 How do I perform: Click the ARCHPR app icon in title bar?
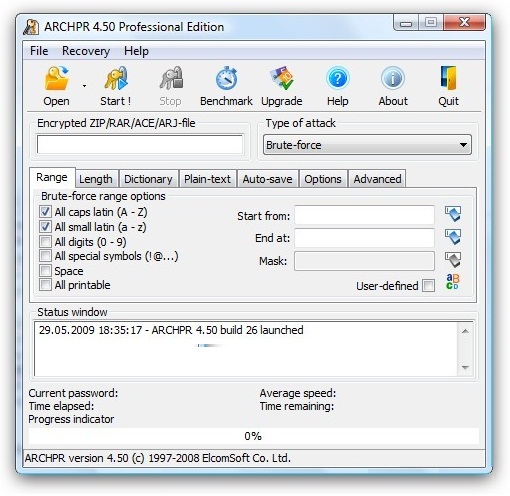pyautogui.click(x=31, y=27)
